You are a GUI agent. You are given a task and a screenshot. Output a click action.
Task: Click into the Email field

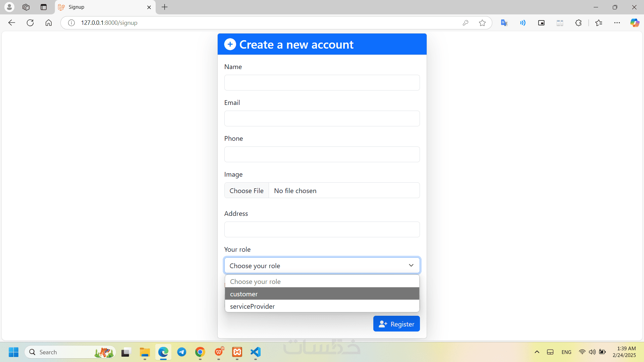[x=322, y=119]
